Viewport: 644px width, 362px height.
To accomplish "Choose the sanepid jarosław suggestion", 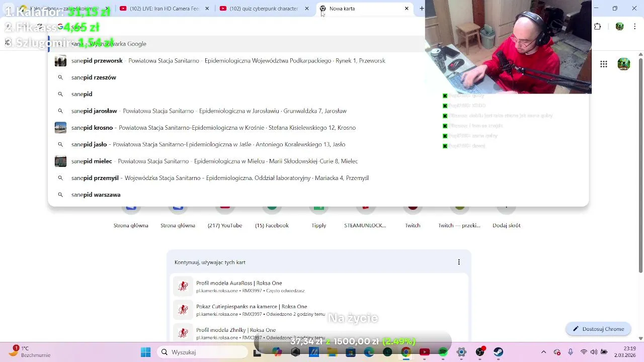I will click(x=318, y=111).
